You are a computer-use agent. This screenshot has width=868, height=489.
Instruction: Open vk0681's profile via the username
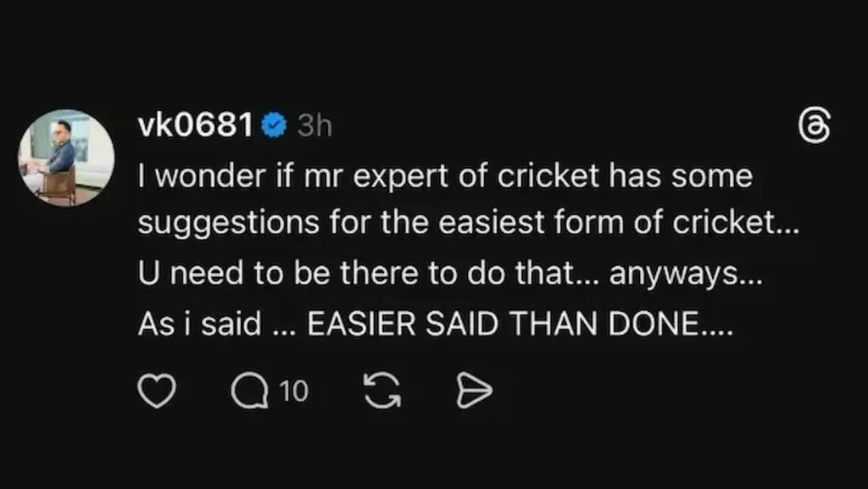click(197, 124)
